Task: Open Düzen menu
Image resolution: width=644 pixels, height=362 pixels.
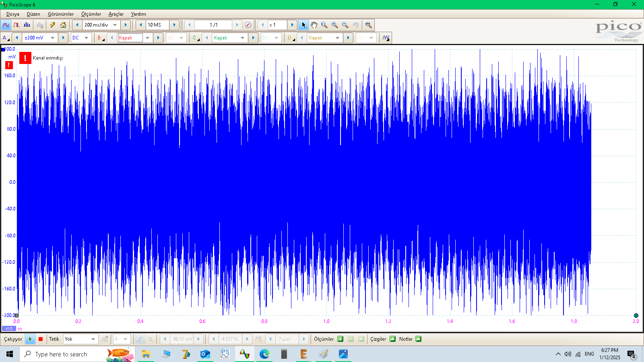Action: (x=33, y=14)
